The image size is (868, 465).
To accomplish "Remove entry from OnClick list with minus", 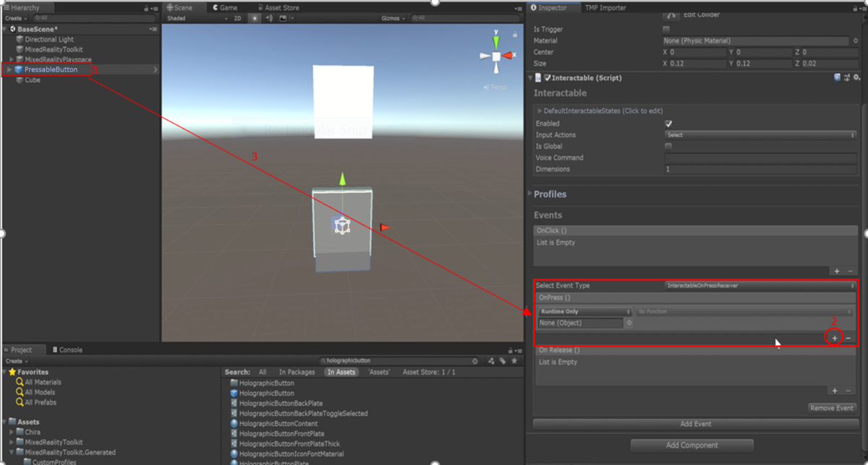I will (850, 271).
